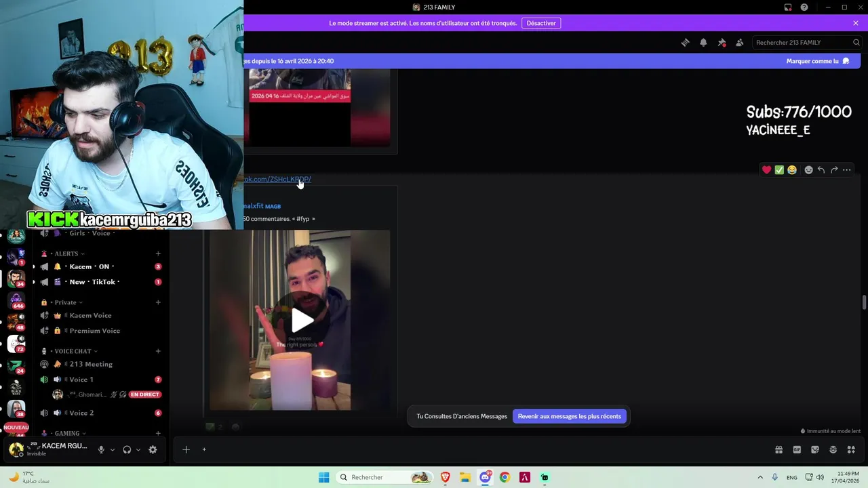Expand headphones output options arrow
The width and height of the screenshot is (868, 488).
pyautogui.click(x=138, y=449)
